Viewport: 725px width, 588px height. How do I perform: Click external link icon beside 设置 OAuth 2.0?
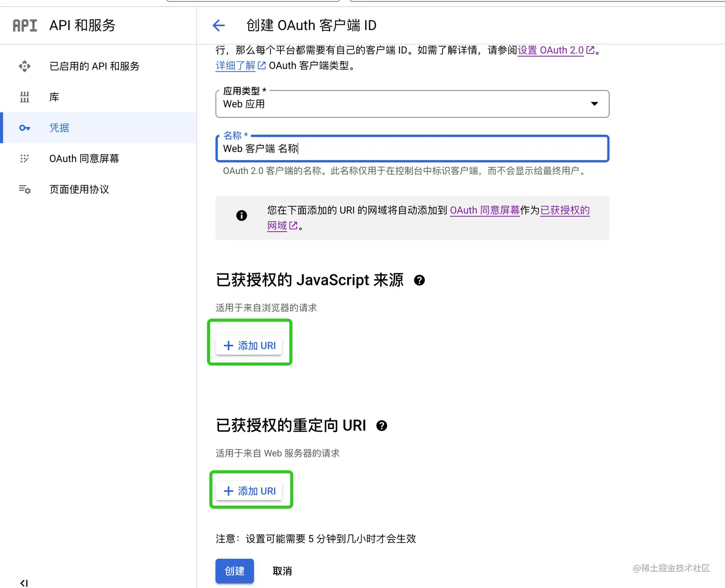tap(590, 50)
